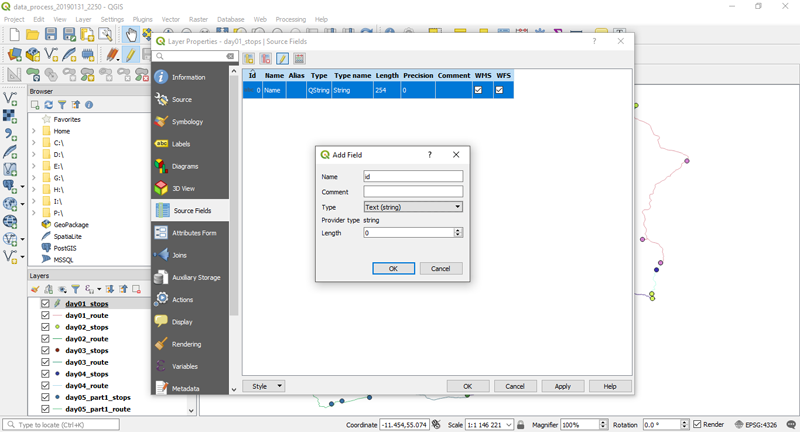Toggle visibility of day05_part1_stops layer
The width and height of the screenshot is (800, 432).
pyautogui.click(x=45, y=397)
